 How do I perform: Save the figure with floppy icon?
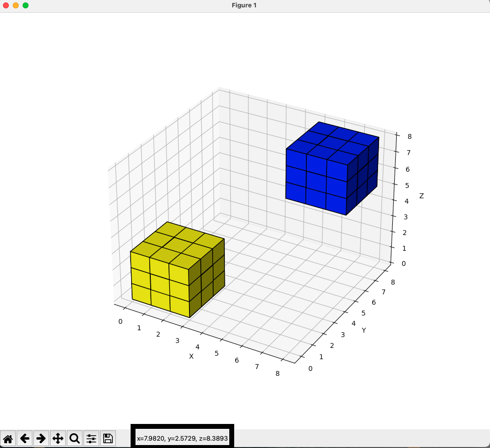pyautogui.click(x=108, y=438)
